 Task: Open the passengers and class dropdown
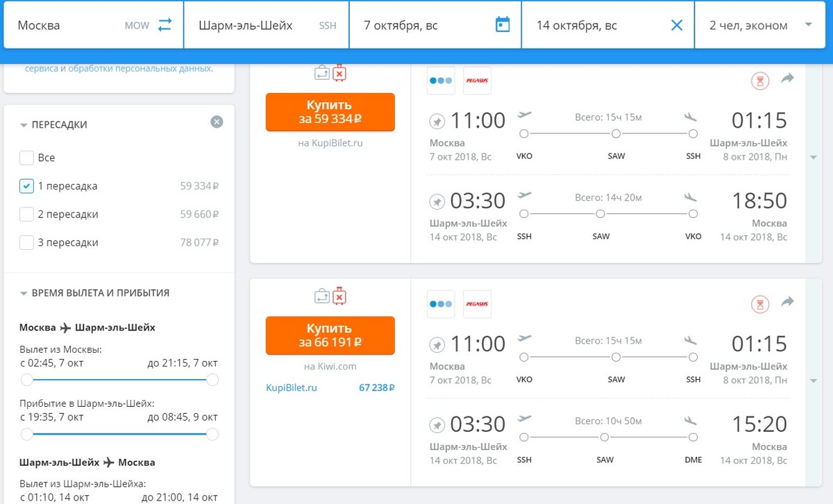[760, 25]
